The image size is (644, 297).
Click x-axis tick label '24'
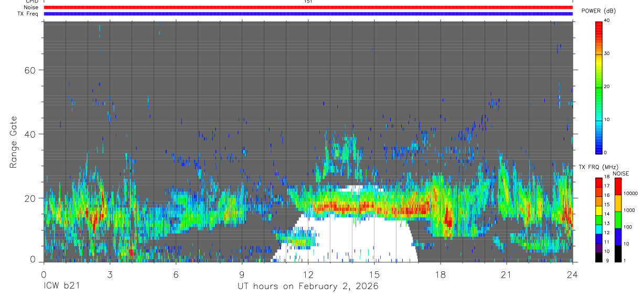(x=573, y=274)
